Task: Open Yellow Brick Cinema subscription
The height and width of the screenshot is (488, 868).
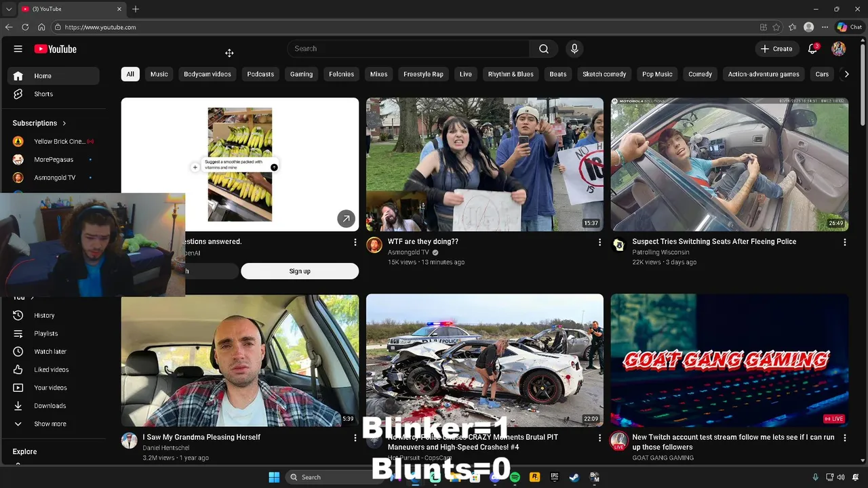Action: pos(54,142)
